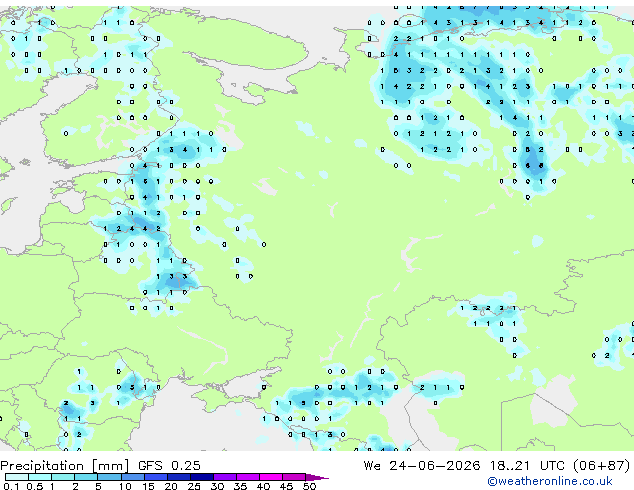The height and width of the screenshot is (490, 634).
Task: Click the 45–50 mm legend swatch
Action: (294, 477)
